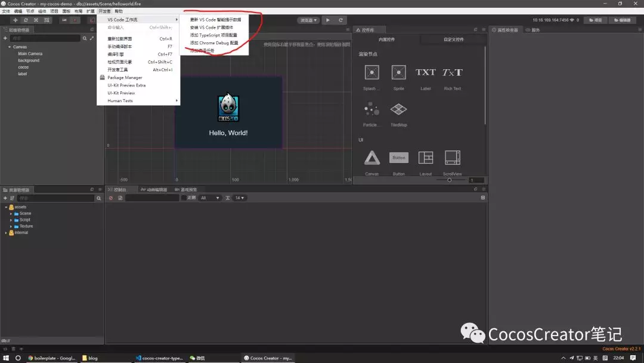Select the scale transform tool

pos(36,20)
